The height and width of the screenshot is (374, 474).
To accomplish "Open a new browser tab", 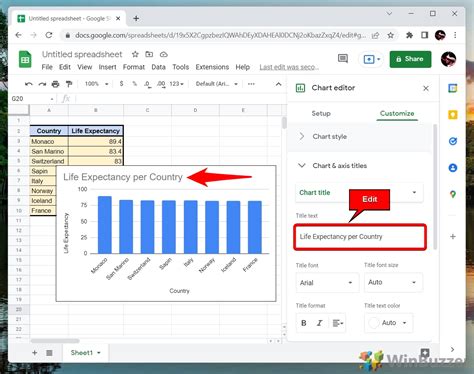I will pyautogui.click(x=136, y=18).
